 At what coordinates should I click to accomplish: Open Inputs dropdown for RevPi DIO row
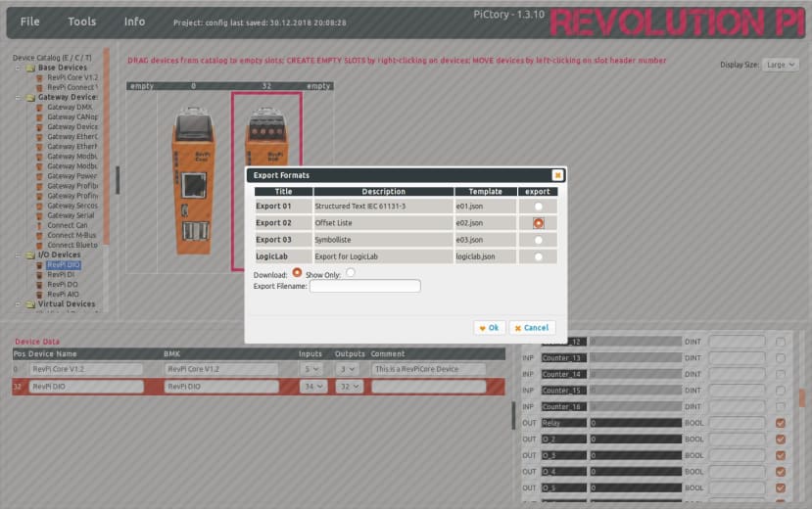(313, 387)
